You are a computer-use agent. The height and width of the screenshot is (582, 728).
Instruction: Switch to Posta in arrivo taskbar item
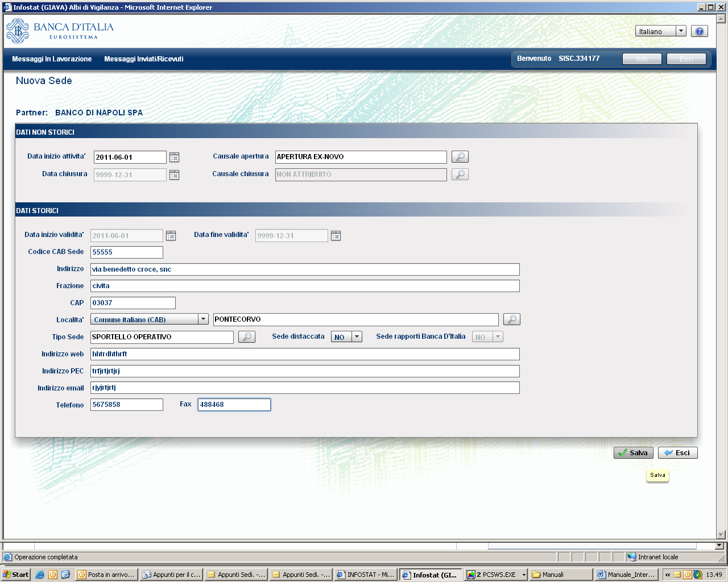pyautogui.click(x=106, y=575)
